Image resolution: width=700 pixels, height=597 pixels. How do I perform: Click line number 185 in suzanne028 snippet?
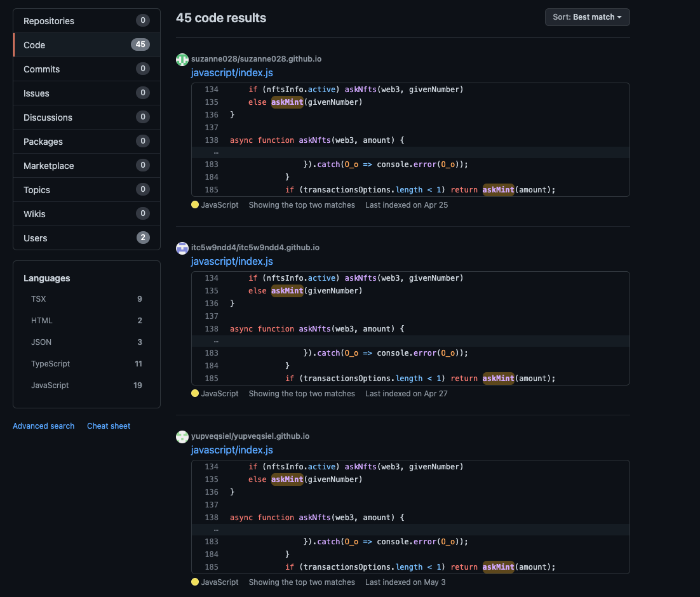(212, 189)
